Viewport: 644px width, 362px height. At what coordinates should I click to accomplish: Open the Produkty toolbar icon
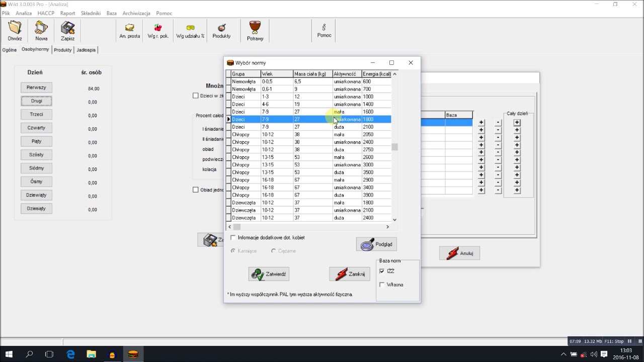pyautogui.click(x=221, y=31)
